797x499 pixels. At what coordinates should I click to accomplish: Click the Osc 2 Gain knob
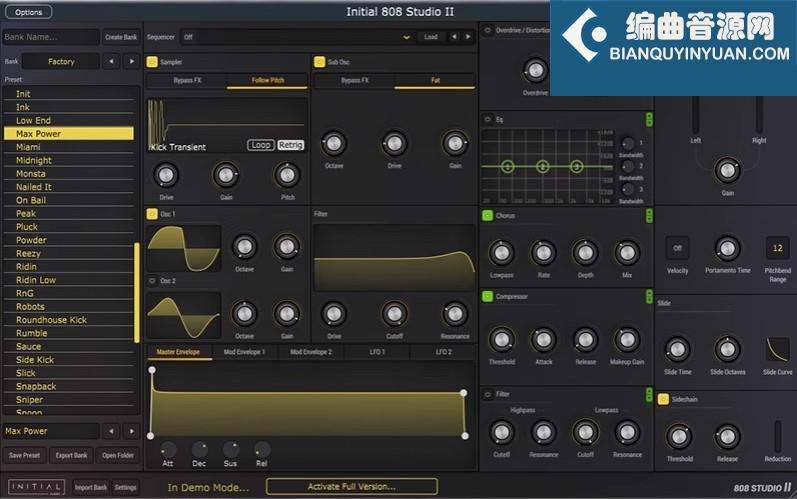[x=287, y=314]
